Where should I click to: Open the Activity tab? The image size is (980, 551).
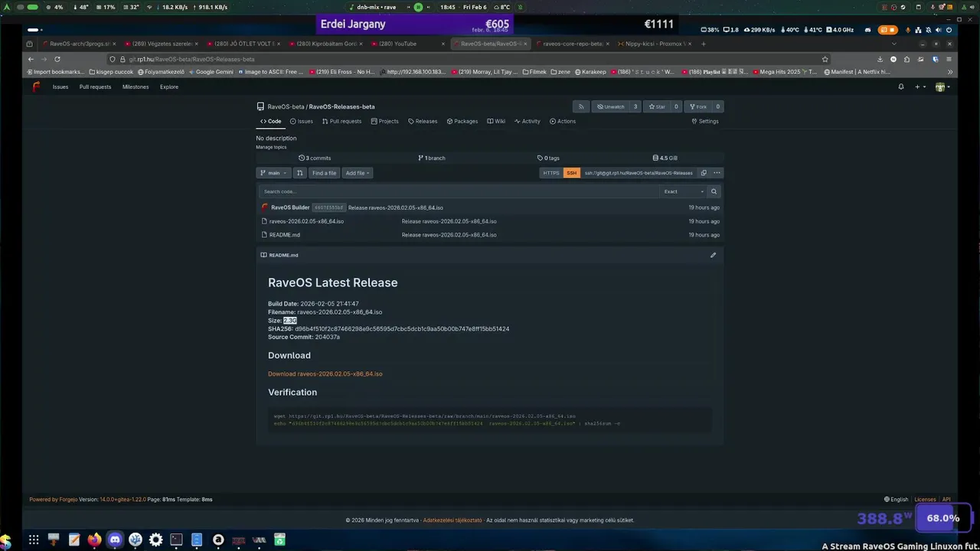[528, 121]
